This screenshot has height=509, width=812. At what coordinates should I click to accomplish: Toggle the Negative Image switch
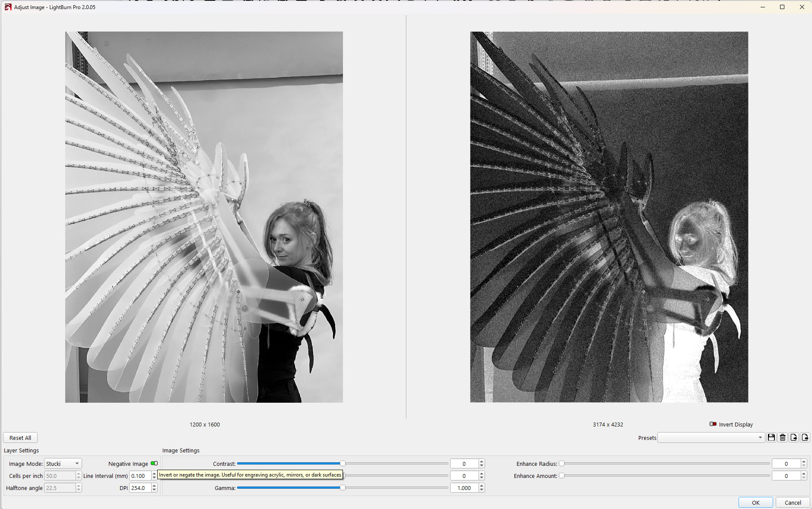154,463
